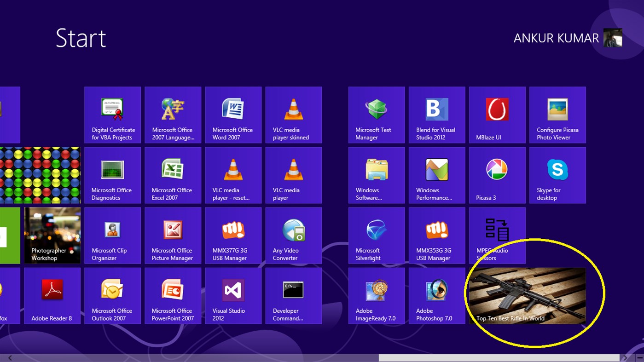Open Microsoft Office Excel 2007
The width and height of the screenshot is (644, 362).
pyautogui.click(x=173, y=175)
